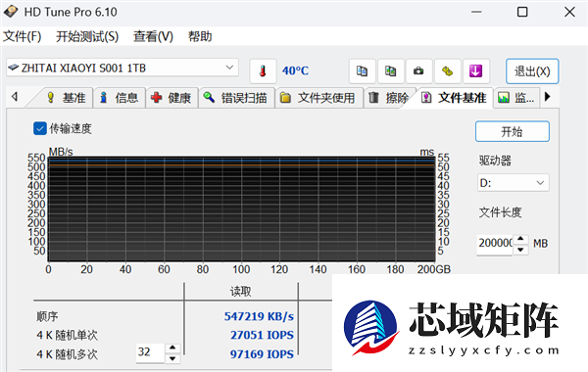Increase the 4K random queue depth value
Screen dimensions: 588x372
point(172,349)
